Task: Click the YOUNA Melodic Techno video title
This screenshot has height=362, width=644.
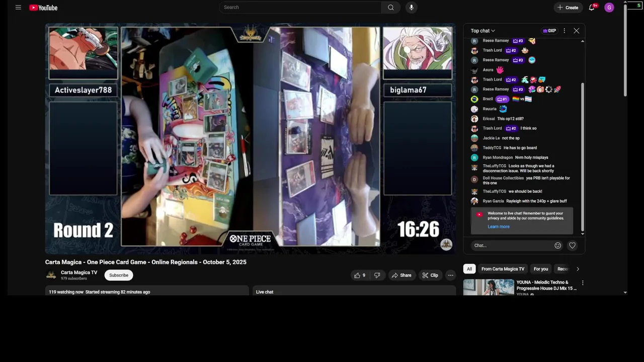Action: click(x=546, y=285)
